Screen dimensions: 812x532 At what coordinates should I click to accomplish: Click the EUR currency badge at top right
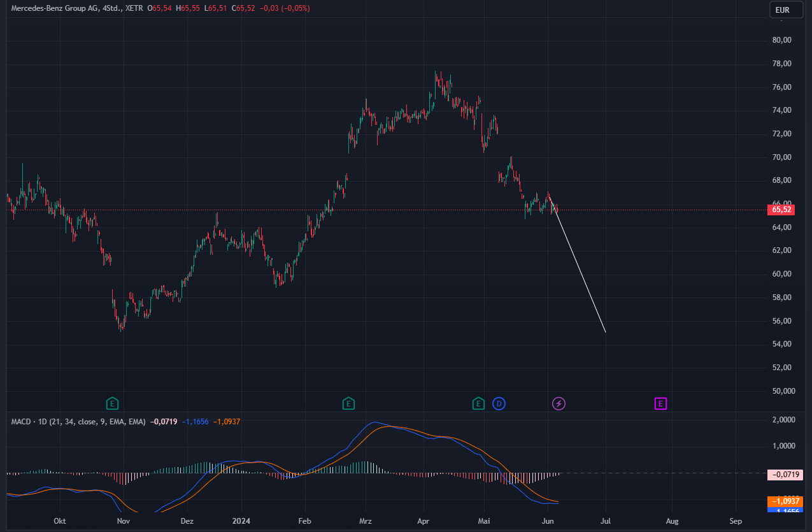pyautogui.click(x=786, y=10)
